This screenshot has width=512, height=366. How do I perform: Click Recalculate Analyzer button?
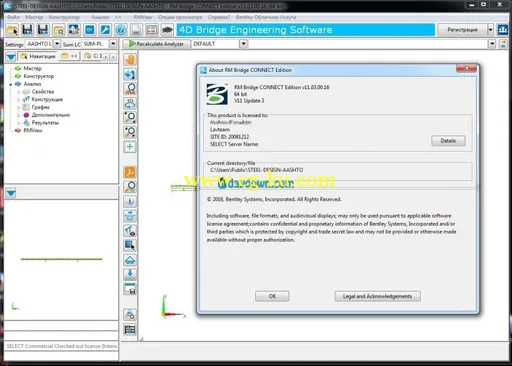(156, 44)
